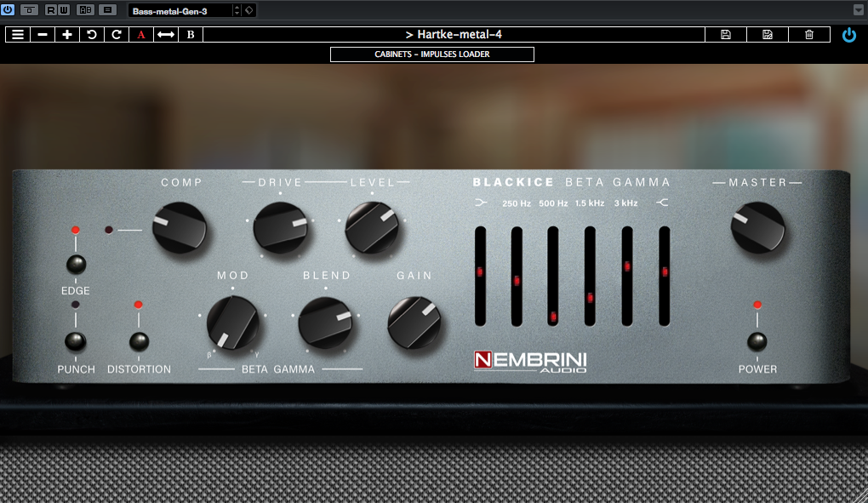Enable automation Read (R) button
This screenshot has height=503, width=868.
(x=51, y=9)
